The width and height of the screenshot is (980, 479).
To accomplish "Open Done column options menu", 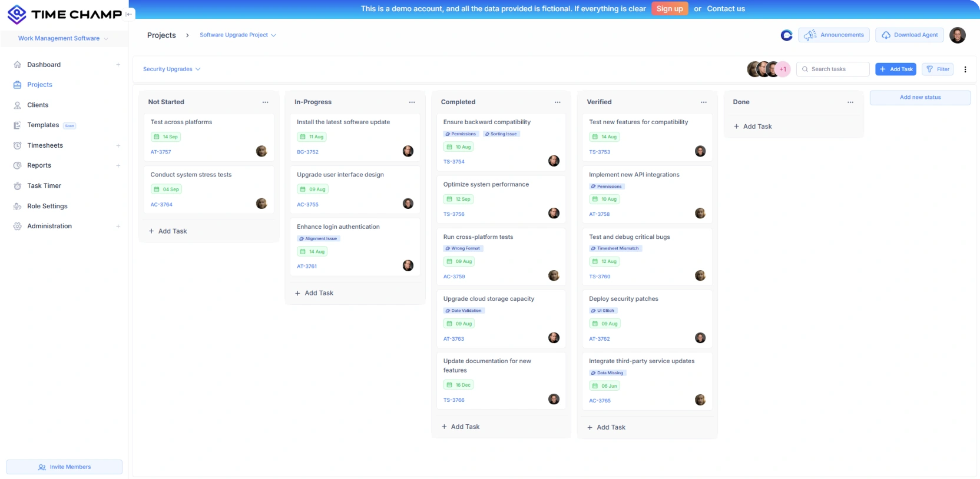I will pos(850,102).
